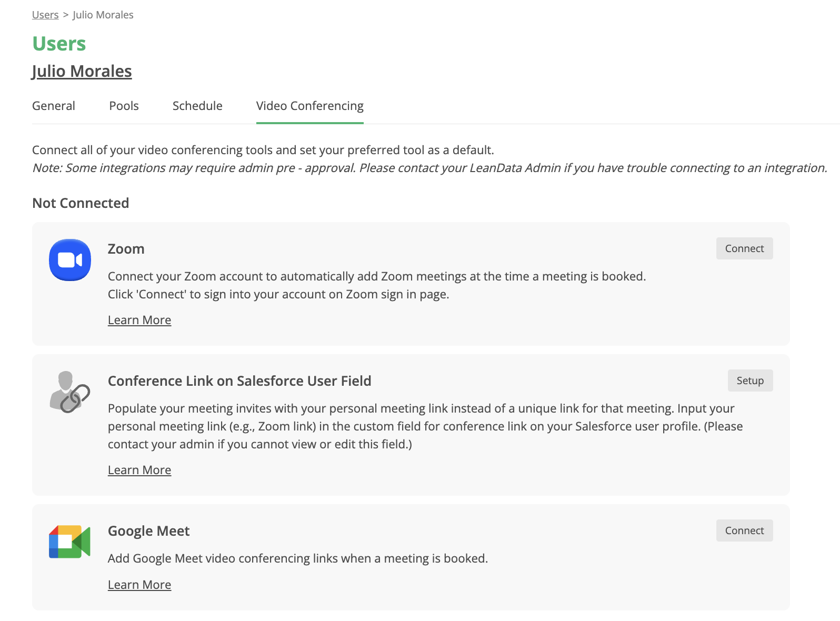Click the Salesforce user link icon
The image size is (840, 621).
pyautogui.click(x=70, y=392)
